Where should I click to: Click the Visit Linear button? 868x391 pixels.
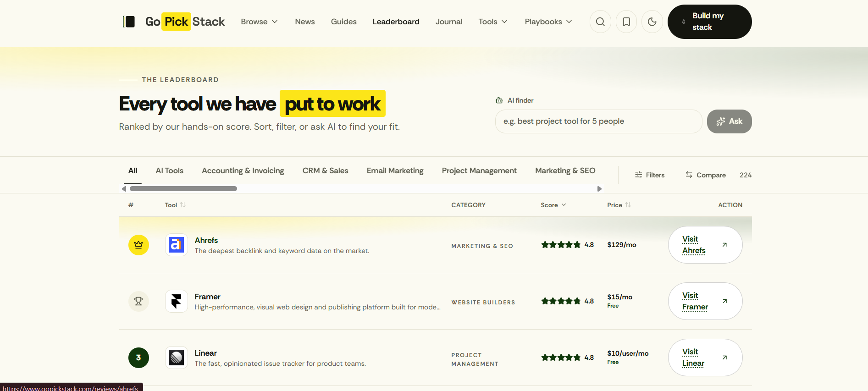(x=705, y=358)
